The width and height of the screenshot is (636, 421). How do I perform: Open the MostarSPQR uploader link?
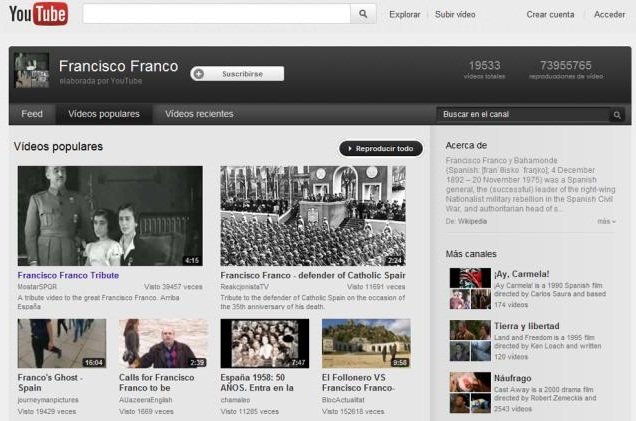(x=37, y=287)
